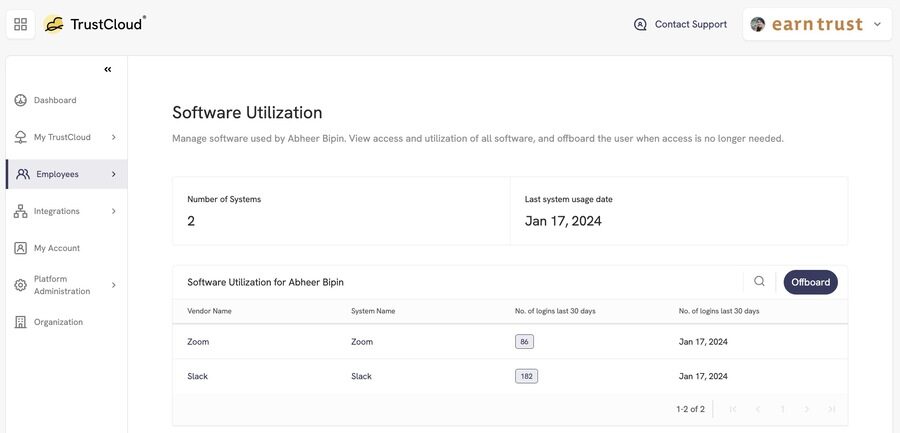Click the Offboard button

(x=810, y=282)
